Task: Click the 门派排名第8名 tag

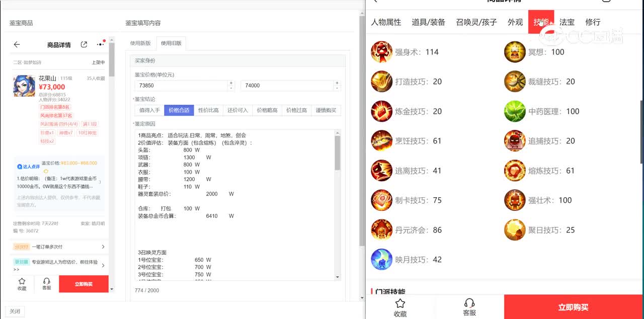Action: (x=55, y=107)
